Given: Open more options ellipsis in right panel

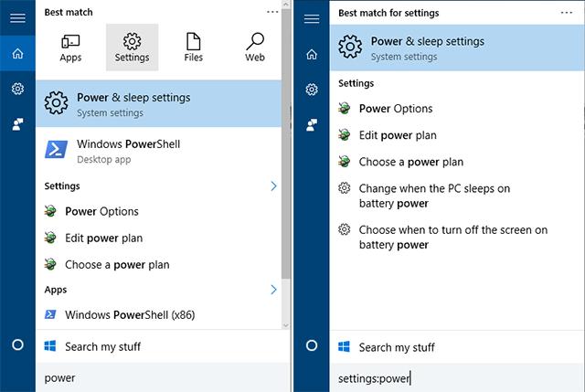Looking at the screenshot, I should (x=567, y=13).
